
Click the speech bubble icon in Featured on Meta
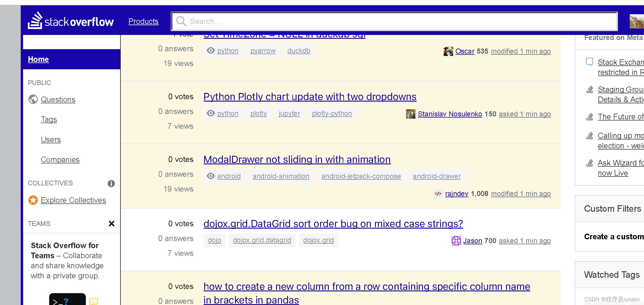pyautogui.click(x=590, y=62)
